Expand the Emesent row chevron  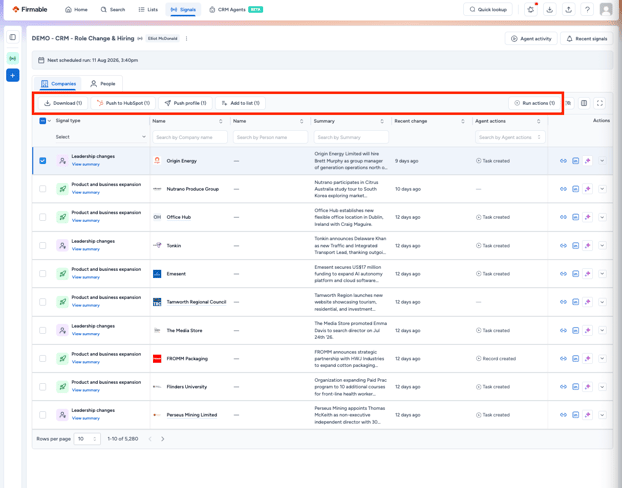(602, 274)
